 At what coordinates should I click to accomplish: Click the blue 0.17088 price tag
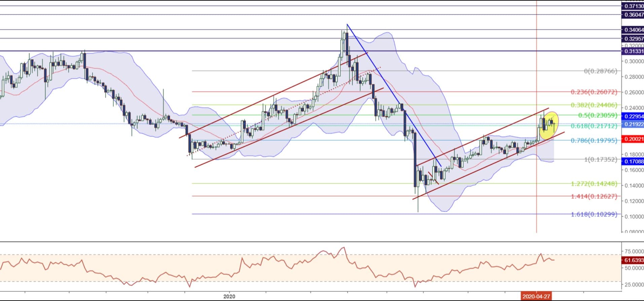coord(633,162)
